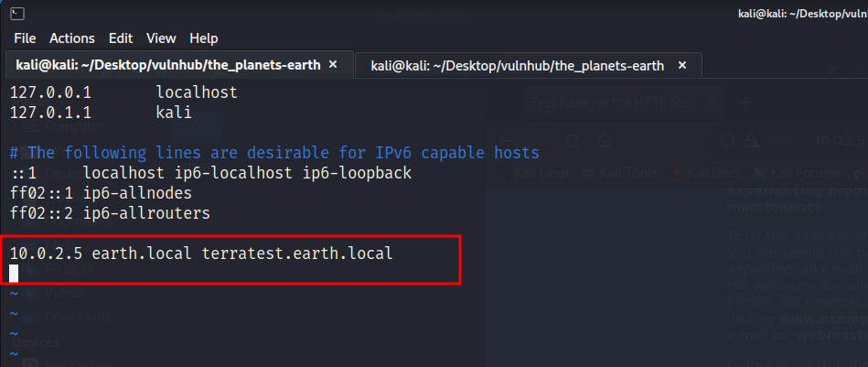Close the first terminal tab
The height and width of the screenshot is (367, 868).
tap(333, 65)
